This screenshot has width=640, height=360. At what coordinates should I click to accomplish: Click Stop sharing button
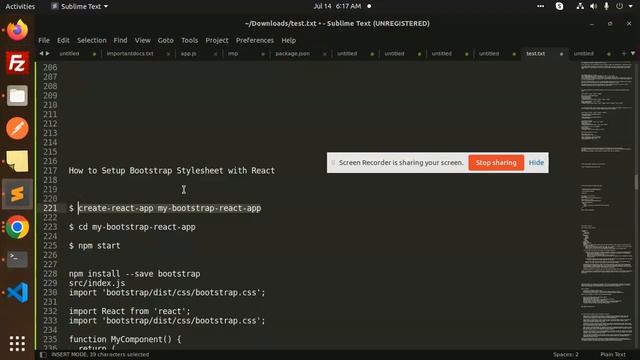point(496,162)
